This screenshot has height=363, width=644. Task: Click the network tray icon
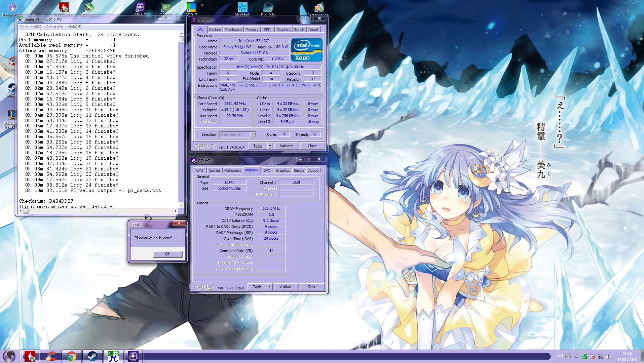(601, 356)
